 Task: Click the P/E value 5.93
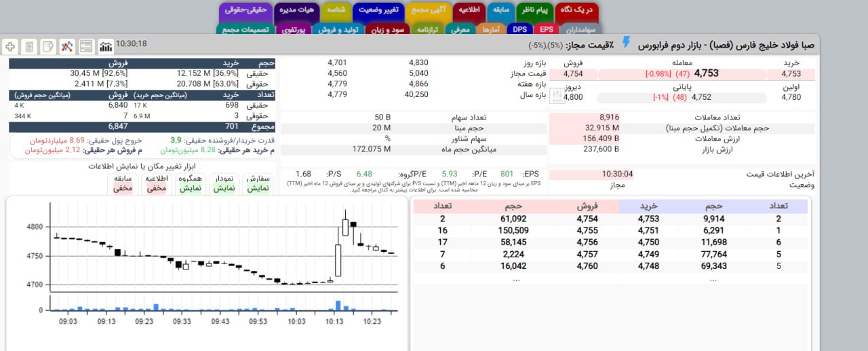click(x=449, y=174)
